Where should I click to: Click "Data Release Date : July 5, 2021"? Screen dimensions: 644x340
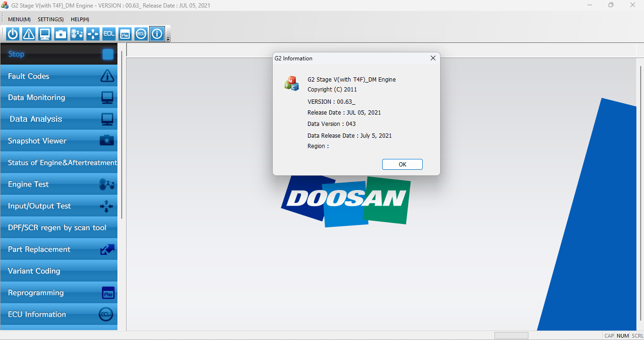[x=350, y=136]
